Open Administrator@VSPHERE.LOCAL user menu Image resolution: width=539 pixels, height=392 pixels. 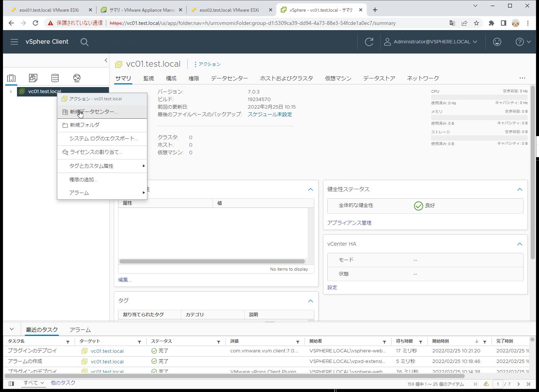pos(430,42)
